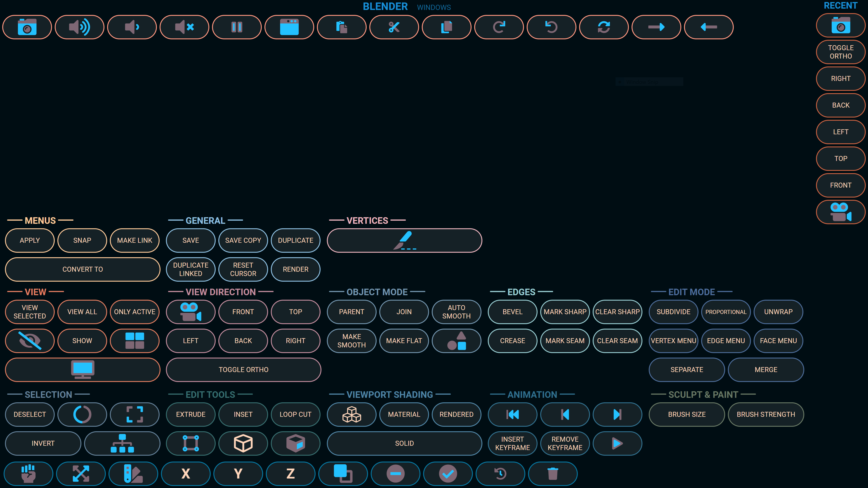
Task: Click the scissors cut icon
Action: (x=394, y=27)
